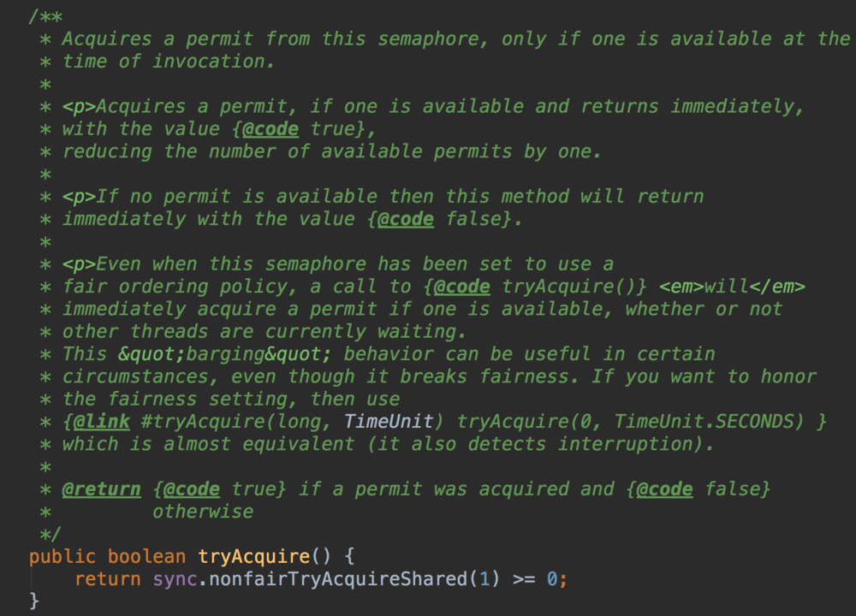Click the method's final closing brace
Screen dimensions: 856x616
click(34, 601)
